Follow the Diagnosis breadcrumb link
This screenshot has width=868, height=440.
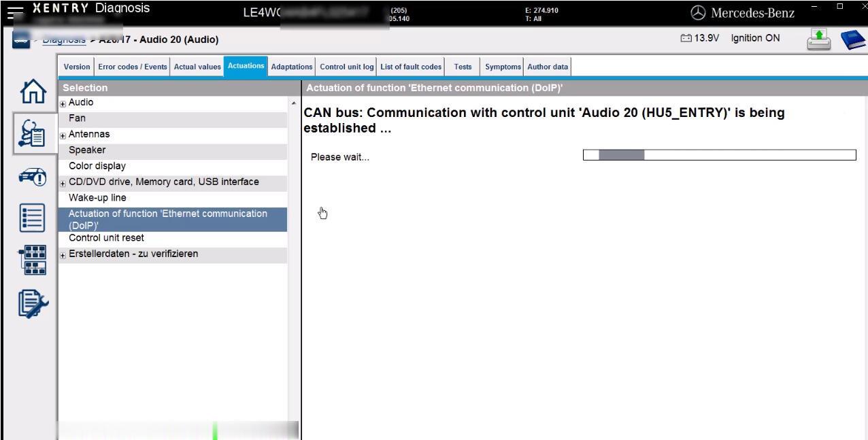coord(64,40)
